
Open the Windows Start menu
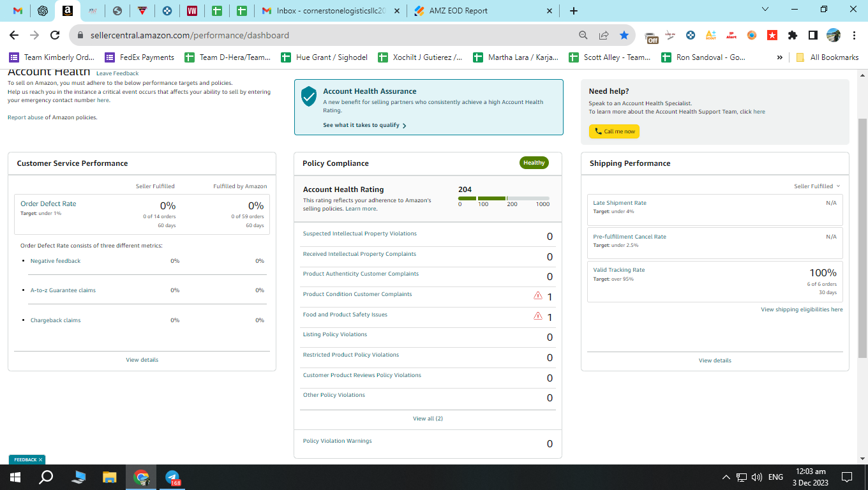[x=15, y=477]
